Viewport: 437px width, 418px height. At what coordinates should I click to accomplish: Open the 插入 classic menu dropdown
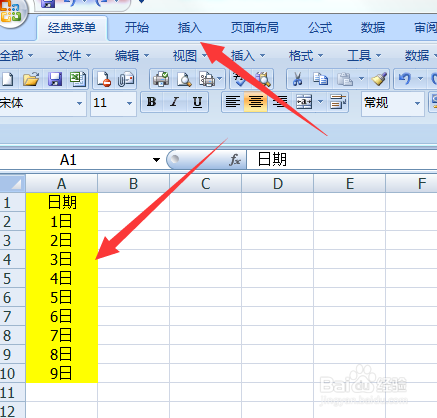[x=248, y=55]
